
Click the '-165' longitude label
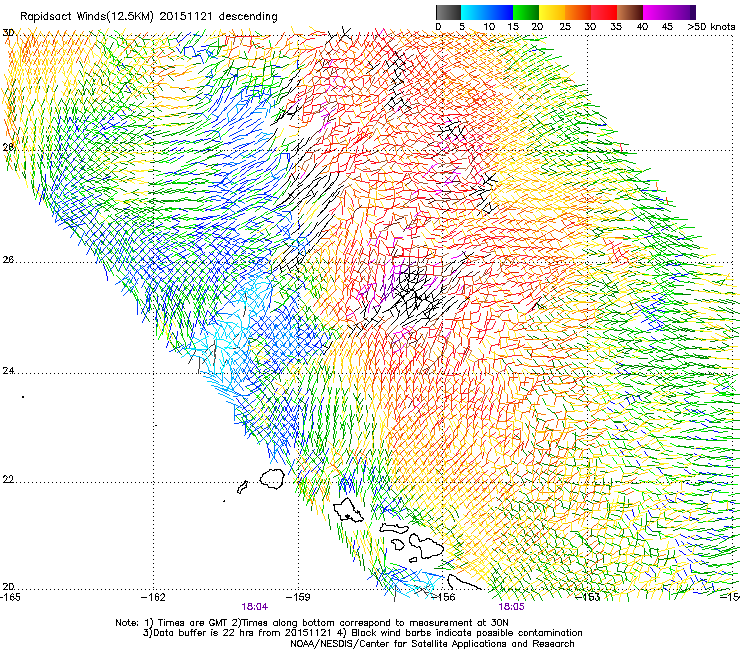click(x=10, y=597)
